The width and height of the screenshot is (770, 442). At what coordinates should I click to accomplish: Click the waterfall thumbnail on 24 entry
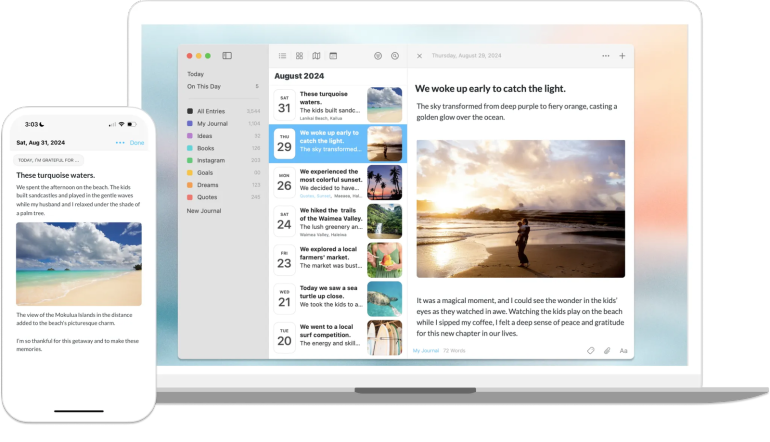385,221
